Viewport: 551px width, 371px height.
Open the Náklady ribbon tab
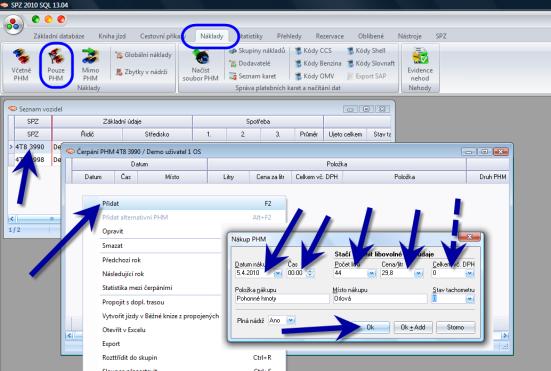click(x=212, y=36)
